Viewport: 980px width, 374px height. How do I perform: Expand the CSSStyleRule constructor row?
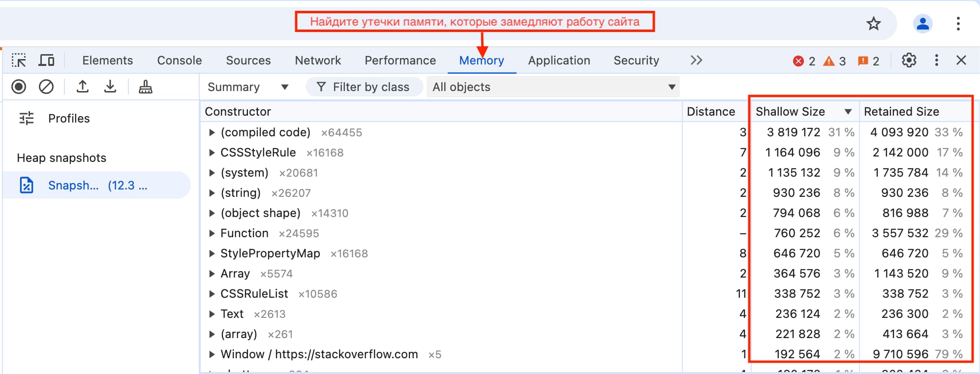tap(212, 153)
